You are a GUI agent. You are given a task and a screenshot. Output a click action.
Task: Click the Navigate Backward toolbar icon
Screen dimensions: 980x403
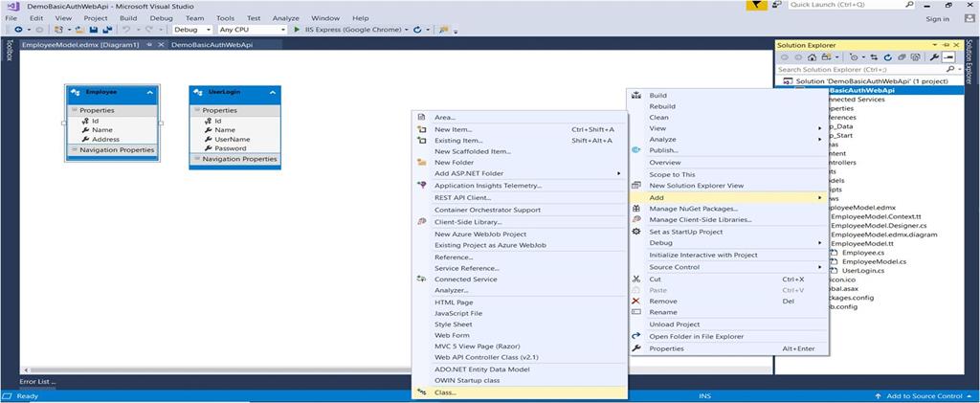pos(19,30)
